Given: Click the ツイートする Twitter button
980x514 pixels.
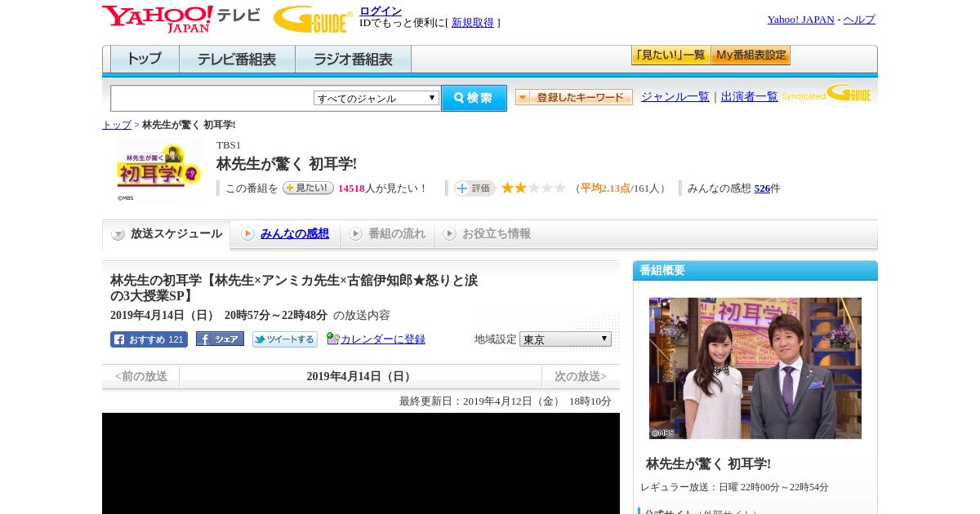Looking at the screenshot, I should [284, 339].
